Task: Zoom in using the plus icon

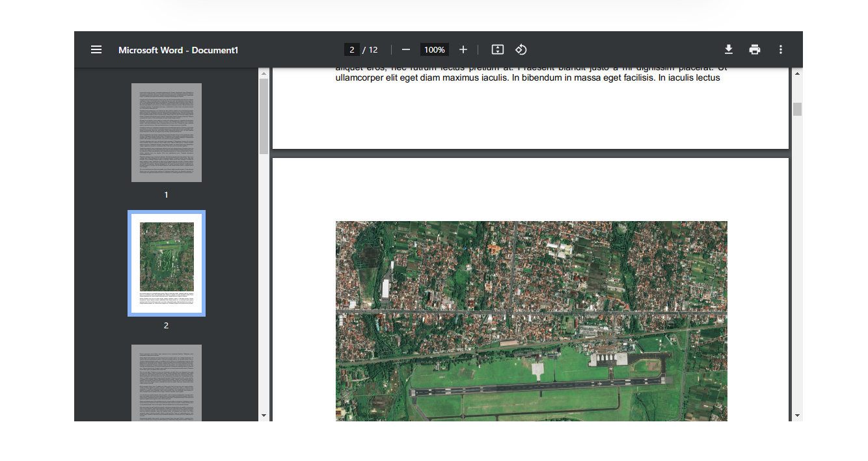Action: click(x=463, y=49)
